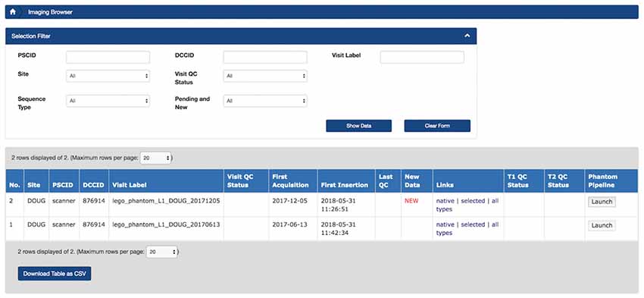Click insertion time 2018-05-31 11:42:34
This screenshot has width=644, height=298.
(339, 229)
